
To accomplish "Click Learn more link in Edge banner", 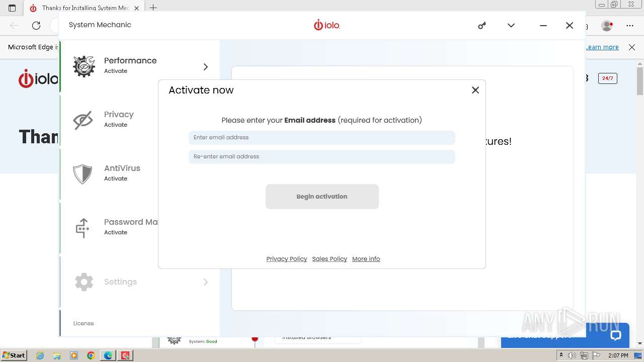I will point(603,47).
